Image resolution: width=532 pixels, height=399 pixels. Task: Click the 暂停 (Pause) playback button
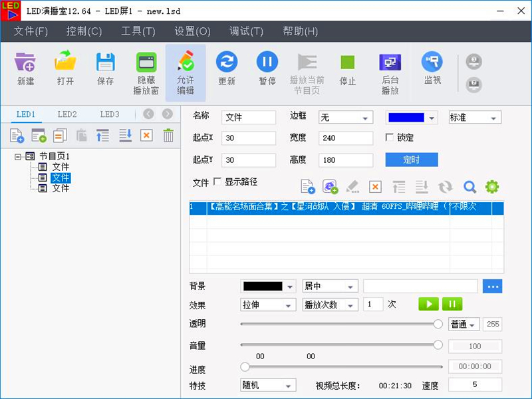[x=267, y=68]
